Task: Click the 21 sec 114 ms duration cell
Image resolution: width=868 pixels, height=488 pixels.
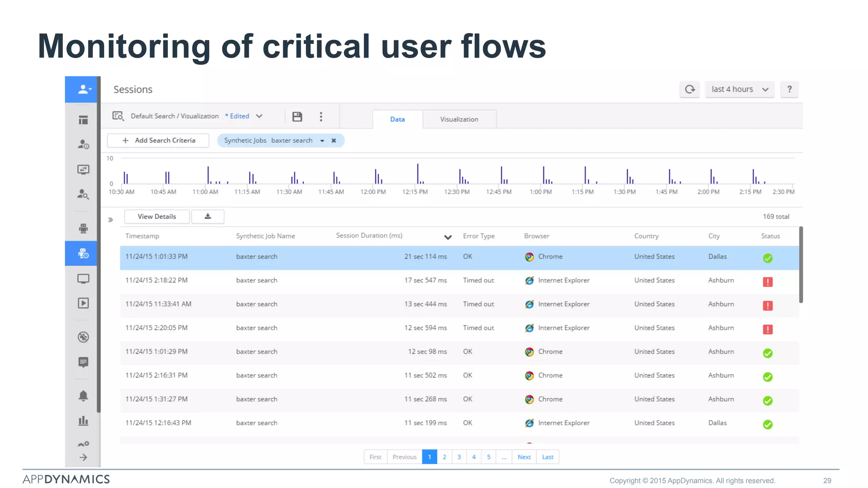Action: (426, 257)
